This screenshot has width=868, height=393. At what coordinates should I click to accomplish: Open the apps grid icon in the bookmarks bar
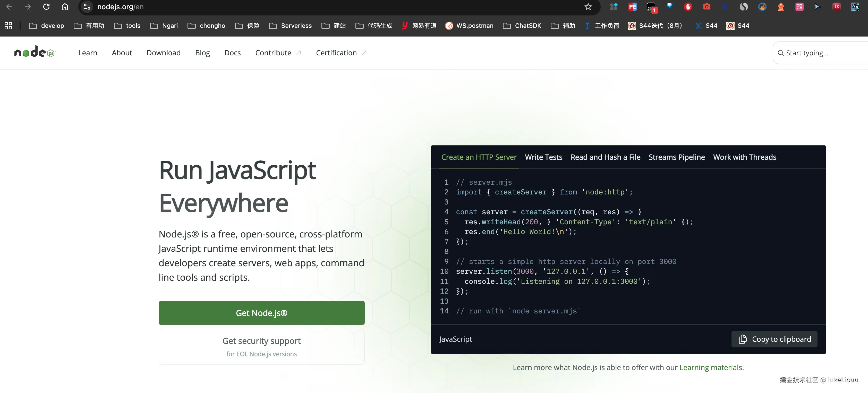pyautogui.click(x=8, y=25)
